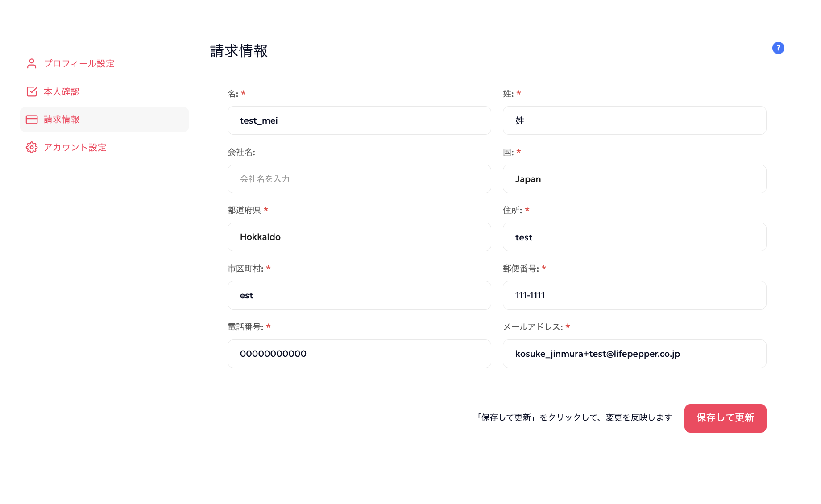Screen dimensions: 821x504
Task: Click the 市区町村 field containing est
Action: (x=359, y=295)
